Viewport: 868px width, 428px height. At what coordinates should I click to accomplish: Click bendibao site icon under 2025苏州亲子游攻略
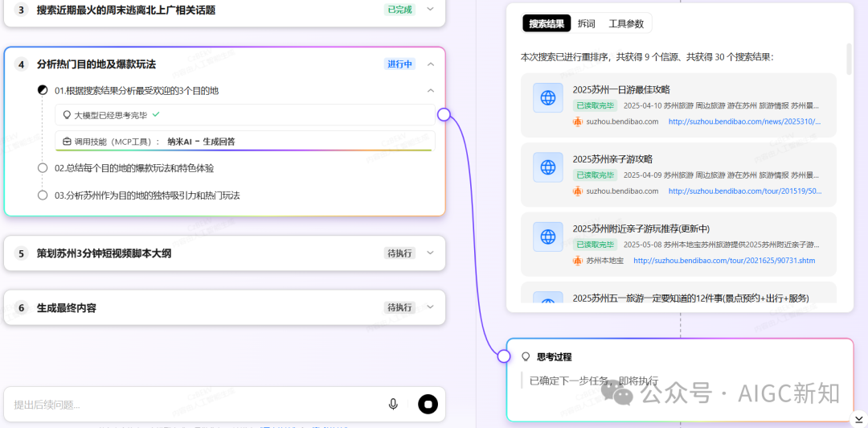coord(578,191)
